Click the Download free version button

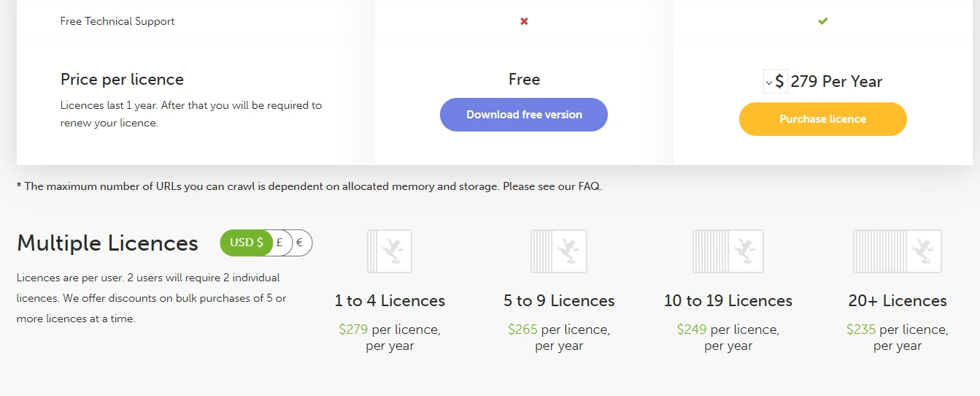click(524, 115)
